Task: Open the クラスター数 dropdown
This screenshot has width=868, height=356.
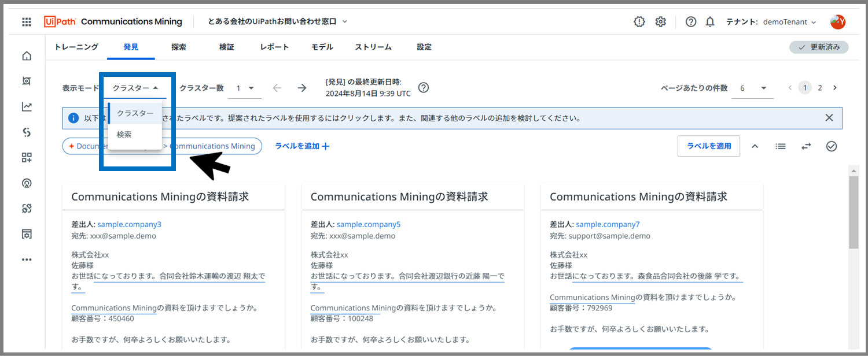Action: point(245,88)
